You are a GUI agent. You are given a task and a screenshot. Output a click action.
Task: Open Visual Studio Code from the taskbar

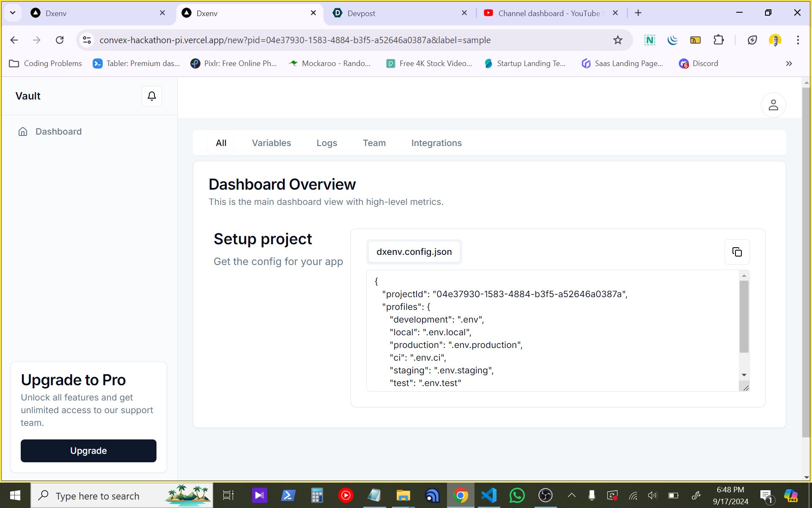[x=489, y=495]
